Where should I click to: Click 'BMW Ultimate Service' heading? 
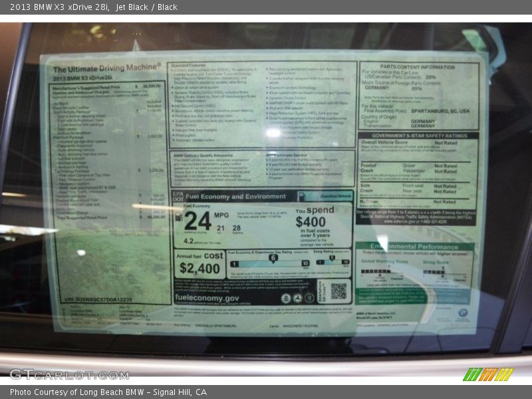click(287, 155)
